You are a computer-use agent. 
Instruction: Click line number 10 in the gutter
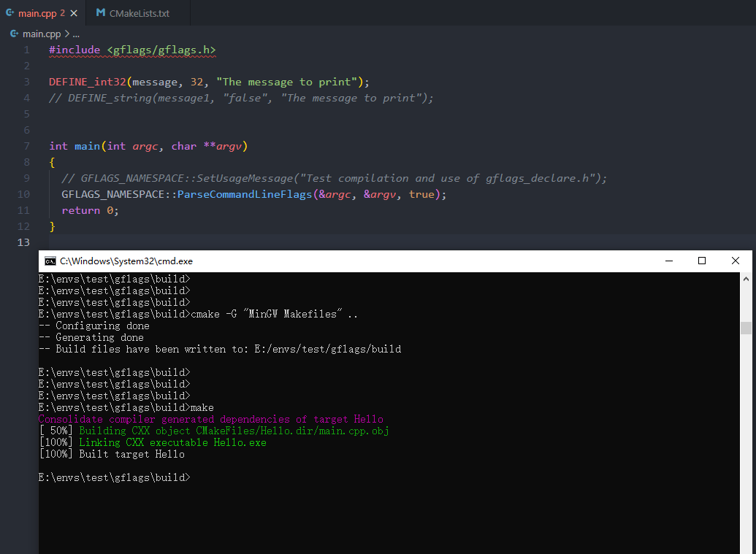click(x=23, y=194)
